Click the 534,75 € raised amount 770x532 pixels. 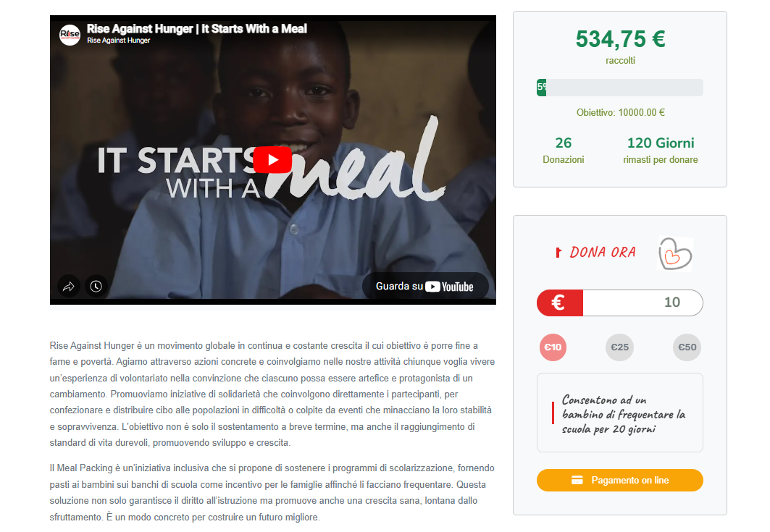click(620, 39)
